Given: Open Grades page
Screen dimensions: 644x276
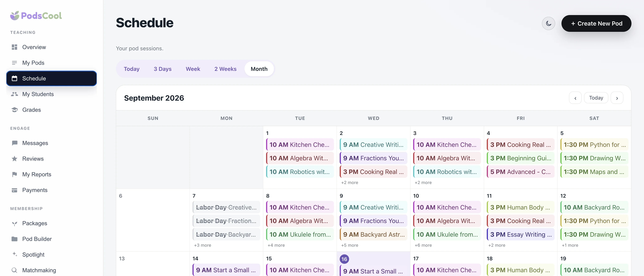Looking at the screenshot, I should [52, 110].
